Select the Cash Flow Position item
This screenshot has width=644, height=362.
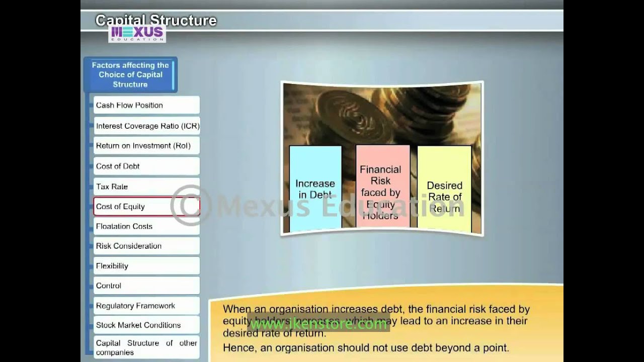pos(146,105)
